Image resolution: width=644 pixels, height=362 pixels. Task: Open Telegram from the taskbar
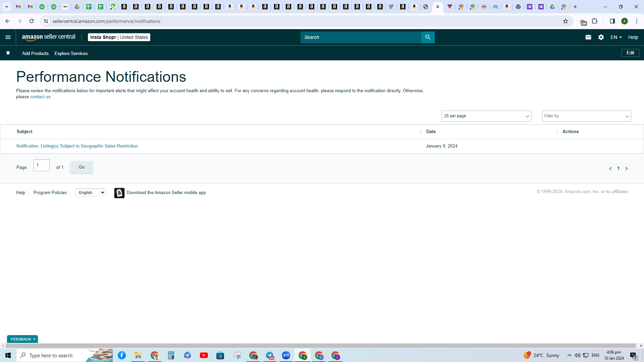pos(270,355)
